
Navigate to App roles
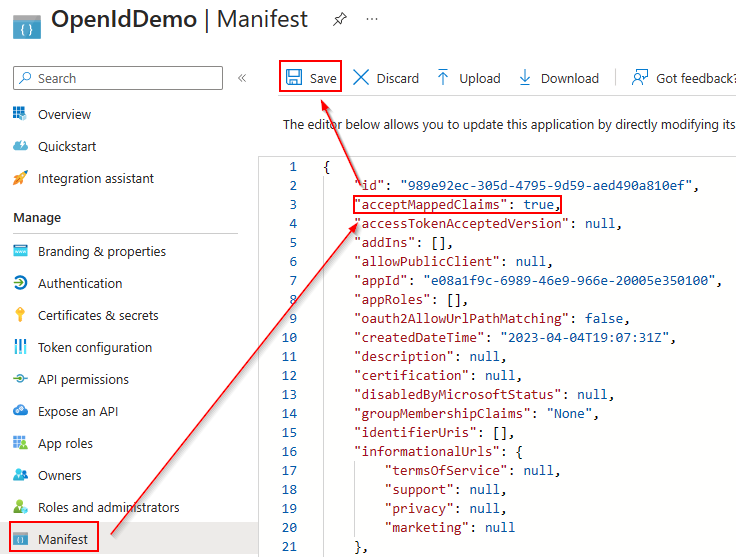coord(65,443)
